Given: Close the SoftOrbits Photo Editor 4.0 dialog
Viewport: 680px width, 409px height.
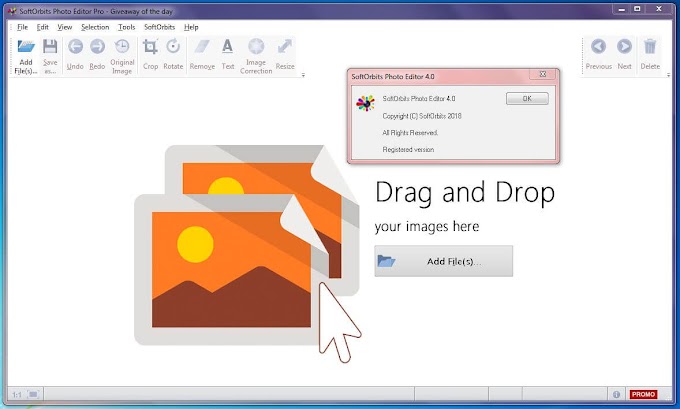Looking at the screenshot, I should [x=543, y=74].
